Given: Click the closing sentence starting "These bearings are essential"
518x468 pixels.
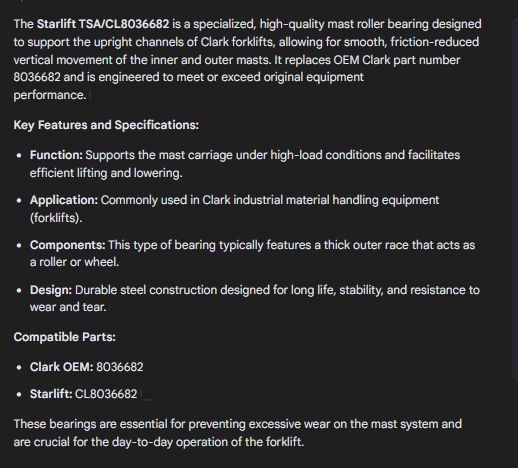Looking at the screenshot, I should [238, 433].
